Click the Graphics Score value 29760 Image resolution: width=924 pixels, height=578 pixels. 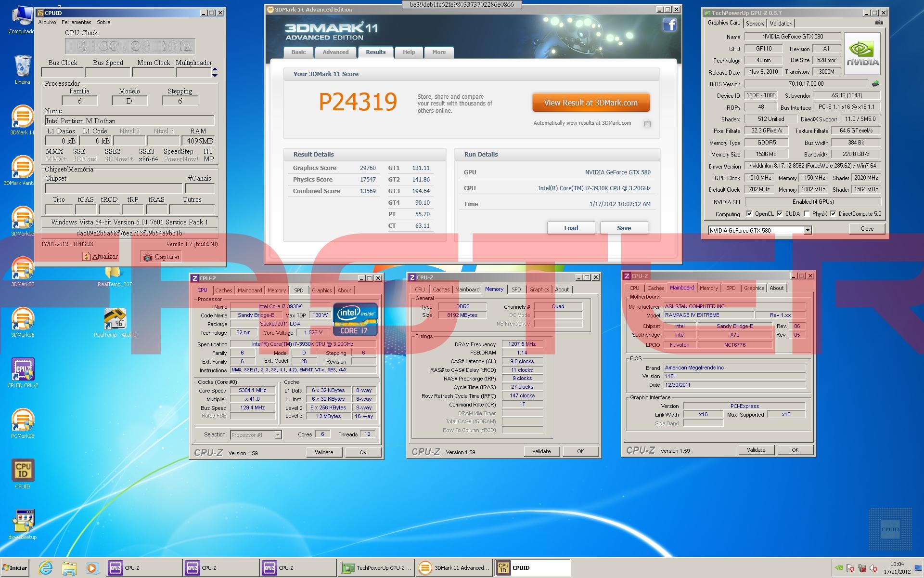pos(368,168)
